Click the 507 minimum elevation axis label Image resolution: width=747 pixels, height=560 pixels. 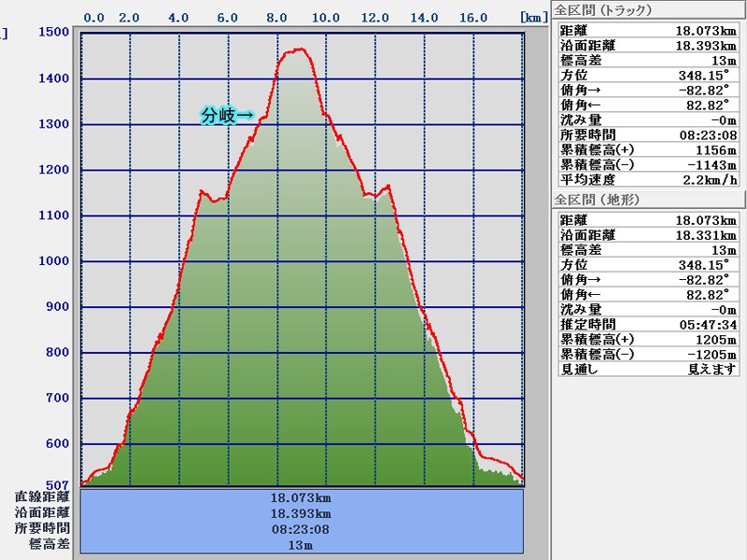pyautogui.click(x=58, y=484)
